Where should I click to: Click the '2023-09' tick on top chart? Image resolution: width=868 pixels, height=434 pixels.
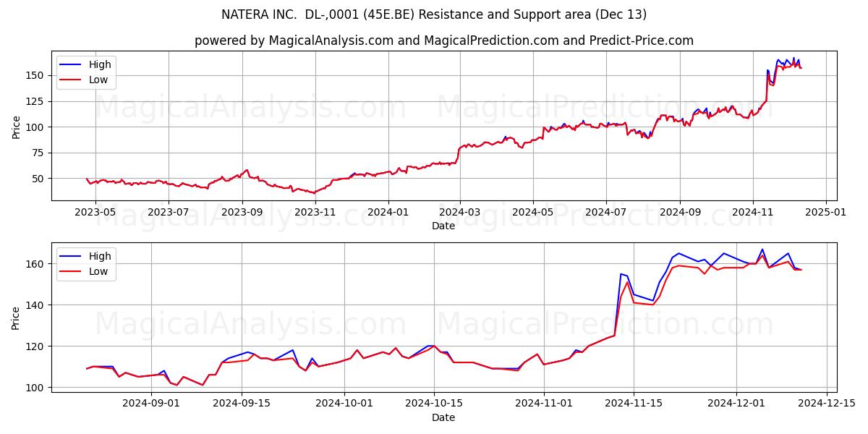pyautogui.click(x=242, y=212)
